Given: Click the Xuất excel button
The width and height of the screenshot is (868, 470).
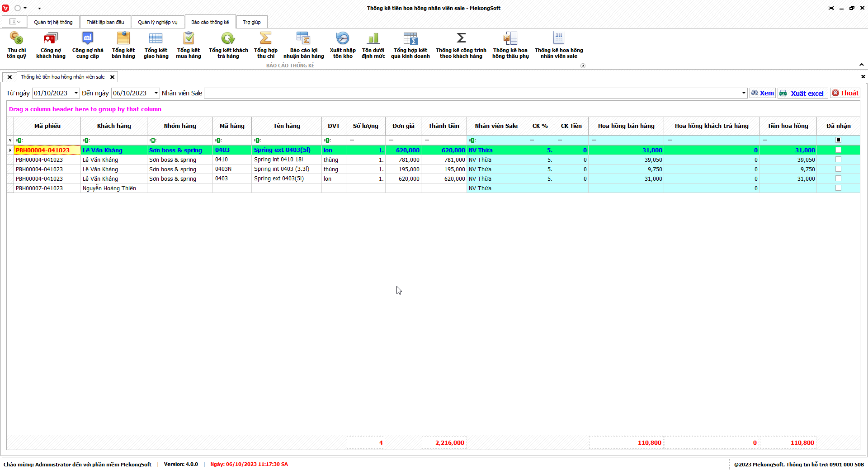Looking at the screenshot, I should click(803, 93).
